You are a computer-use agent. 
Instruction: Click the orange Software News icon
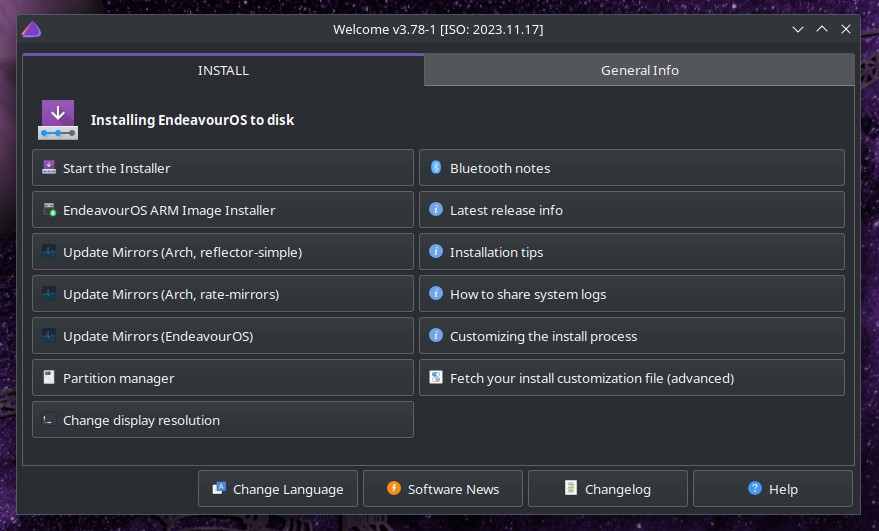[394, 488]
